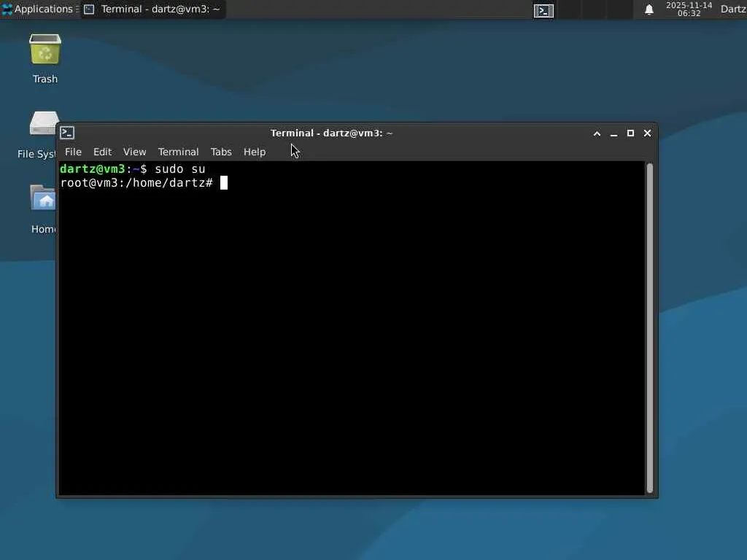747x560 pixels.
Task: Open the View menu
Action: coord(134,152)
